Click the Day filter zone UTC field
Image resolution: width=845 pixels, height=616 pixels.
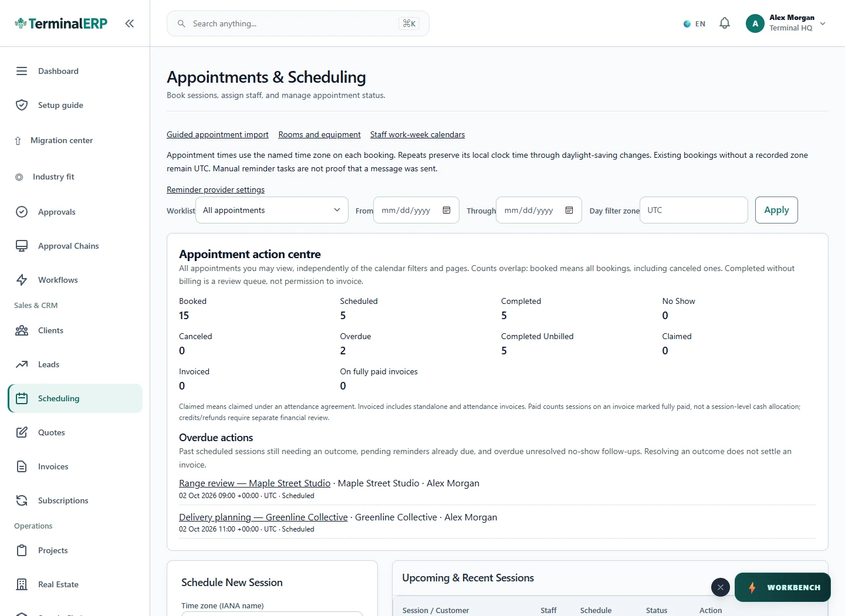point(694,210)
